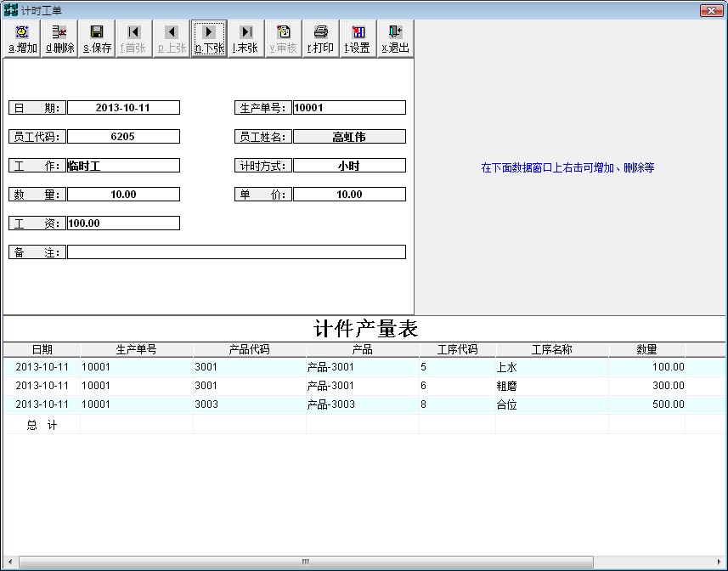Click the 计时方式 field showing 小时
The width and height of the screenshot is (728, 571).
(x=349, y=166)
